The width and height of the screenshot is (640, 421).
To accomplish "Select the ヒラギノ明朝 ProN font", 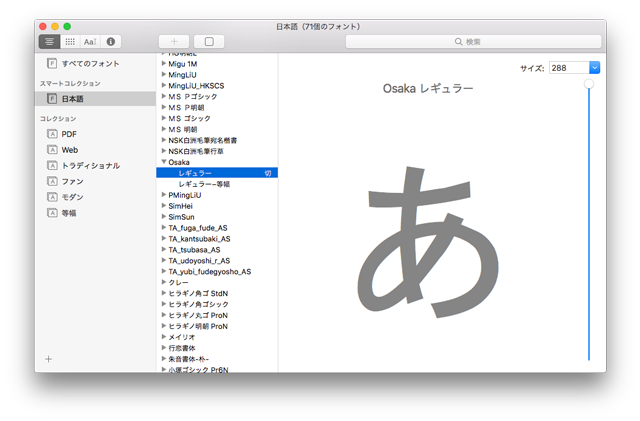I will point(198,327).
